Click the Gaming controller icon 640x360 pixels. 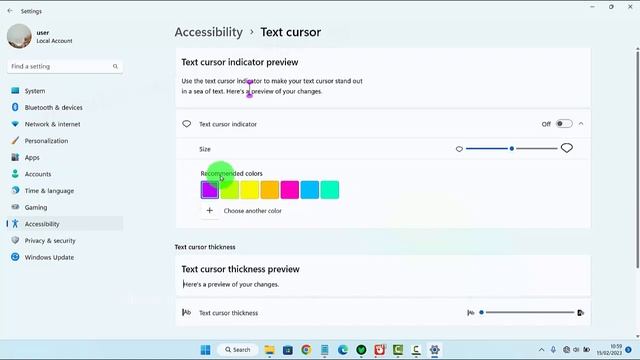pyautogui.click(x=15, y=207)
